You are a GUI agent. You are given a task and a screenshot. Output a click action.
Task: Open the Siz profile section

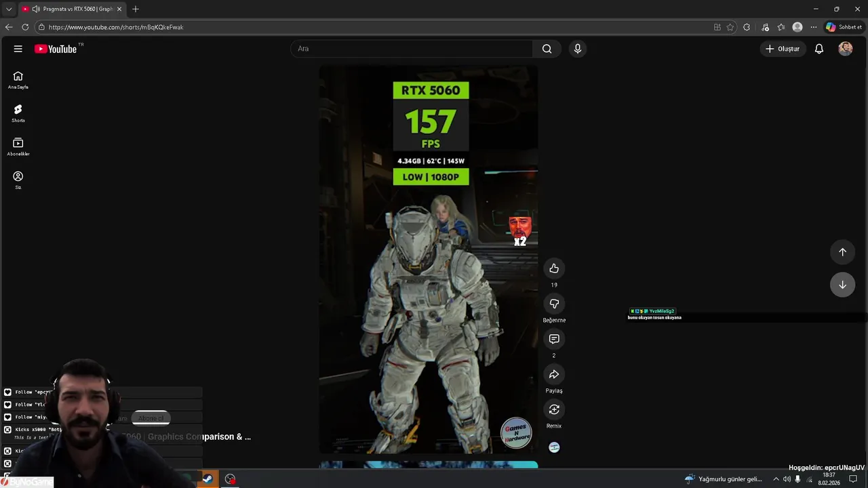18,180
